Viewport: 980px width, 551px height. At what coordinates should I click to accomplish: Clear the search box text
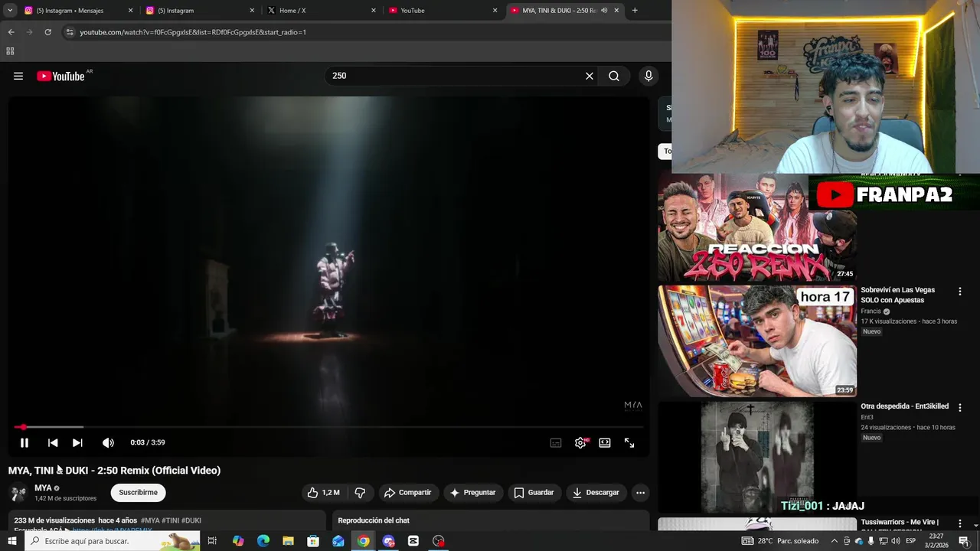tap(590, 76)
